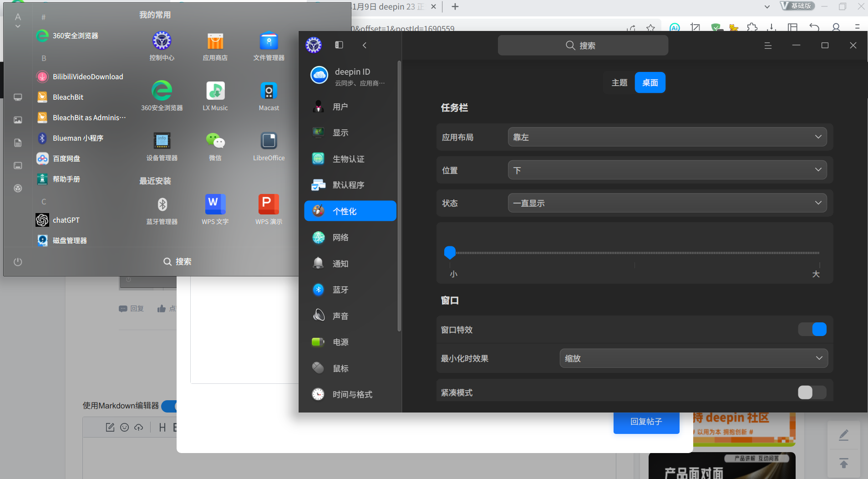Open Macast from the launcher grid

pyautogui.click(x=269, y=96)
